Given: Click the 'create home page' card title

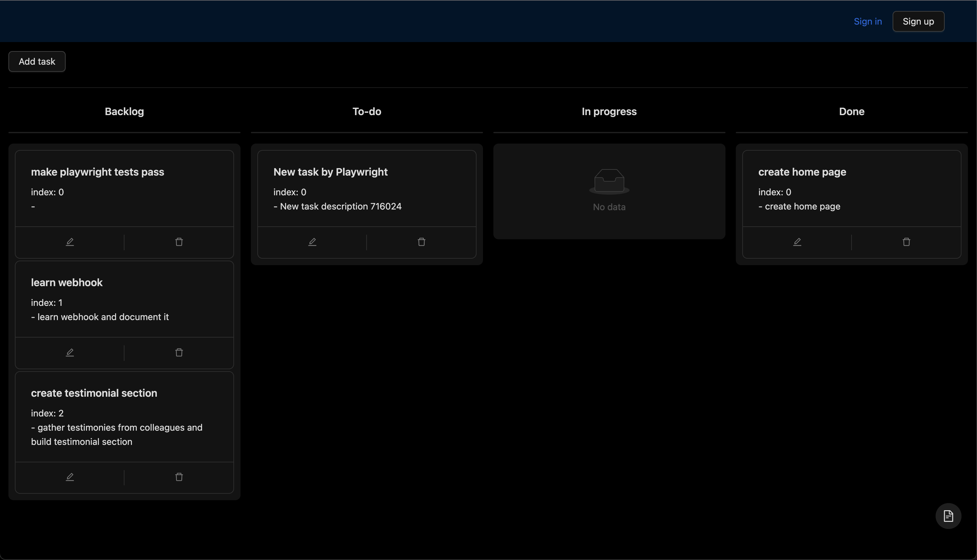Looking at the screenshot, I should [x=802, y=172].
